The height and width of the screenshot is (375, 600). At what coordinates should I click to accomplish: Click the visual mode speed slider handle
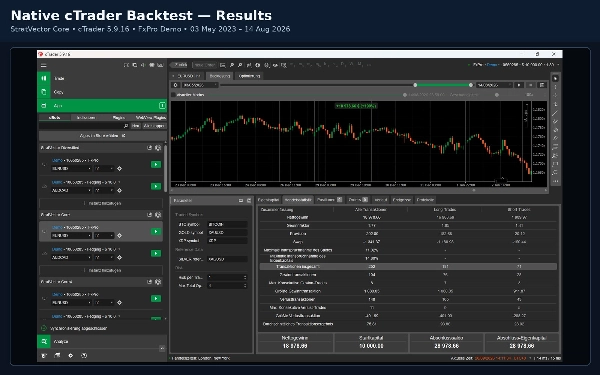point(497,95)
